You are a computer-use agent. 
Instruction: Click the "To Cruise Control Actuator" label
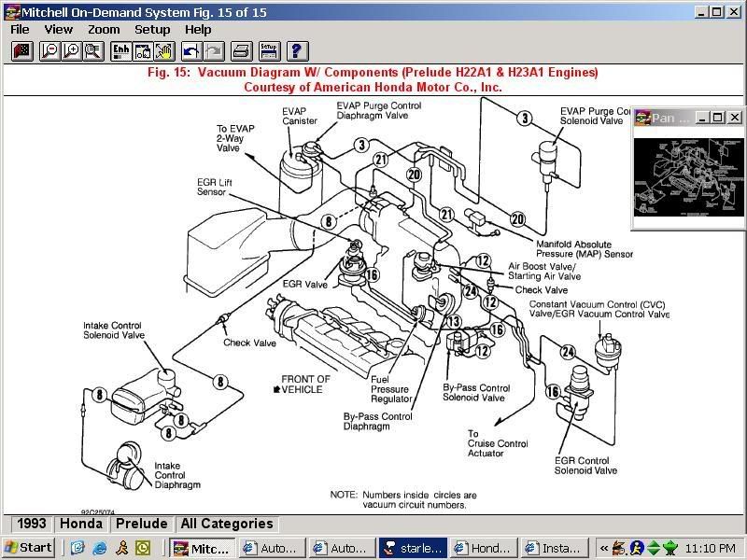[498, 443]
